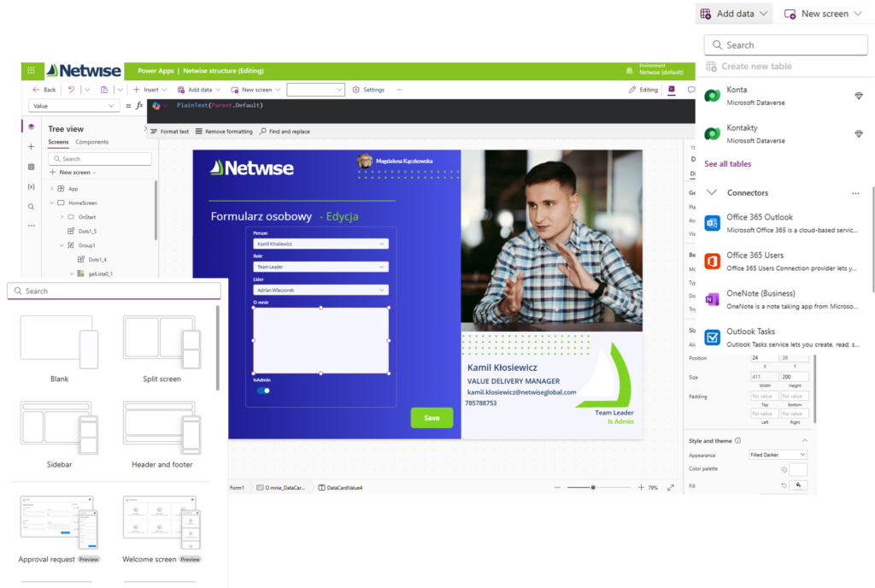Open the app launcher waffle icon
This screenshot has height=588, width=875.
pyautogui.click(x=32, y=71)
